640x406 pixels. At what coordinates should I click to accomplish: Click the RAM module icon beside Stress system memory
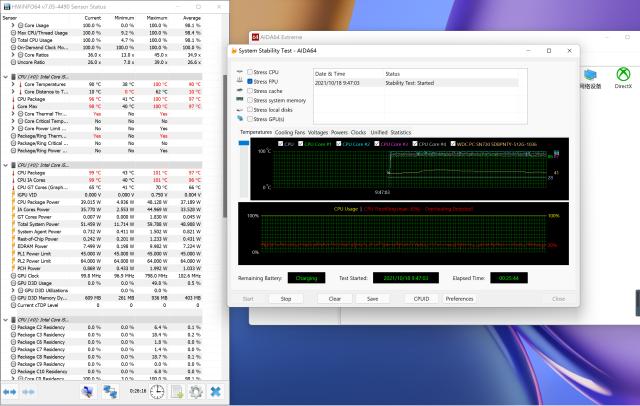pyautogui.click(x=240, y=100)
